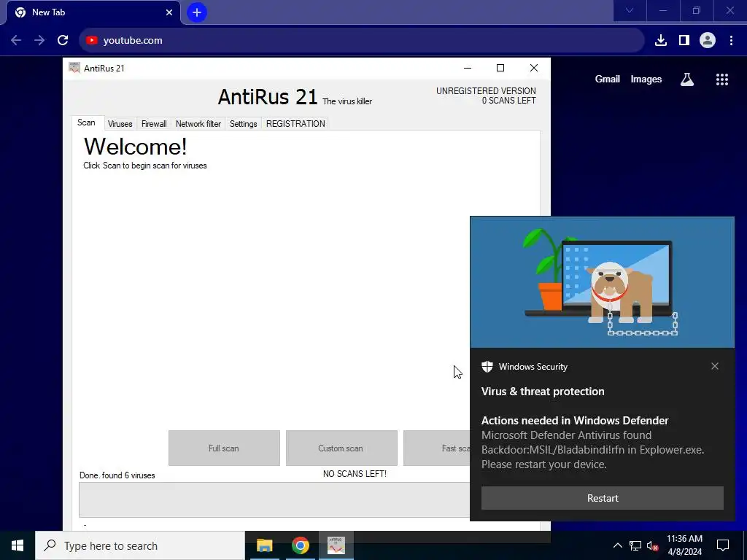This screenshot has width=747, height=560.
Task: Open the Google apps grid
Action: (722, 79)
